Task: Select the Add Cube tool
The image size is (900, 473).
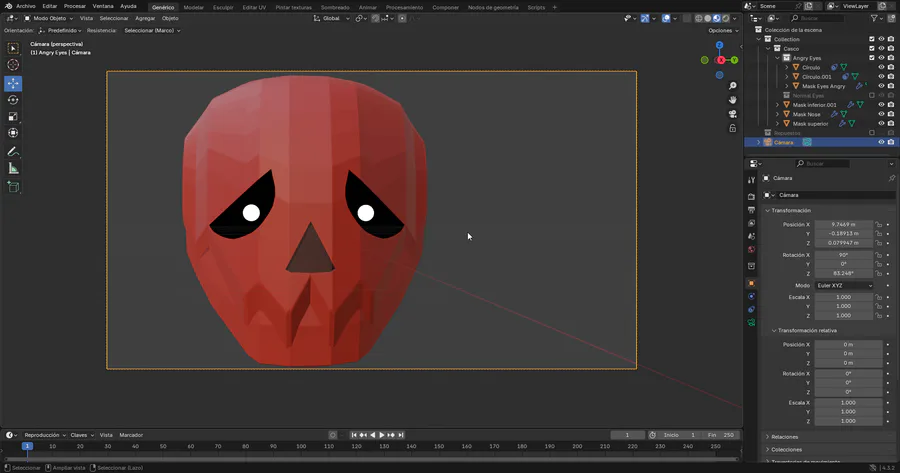Action: [13, 187]
